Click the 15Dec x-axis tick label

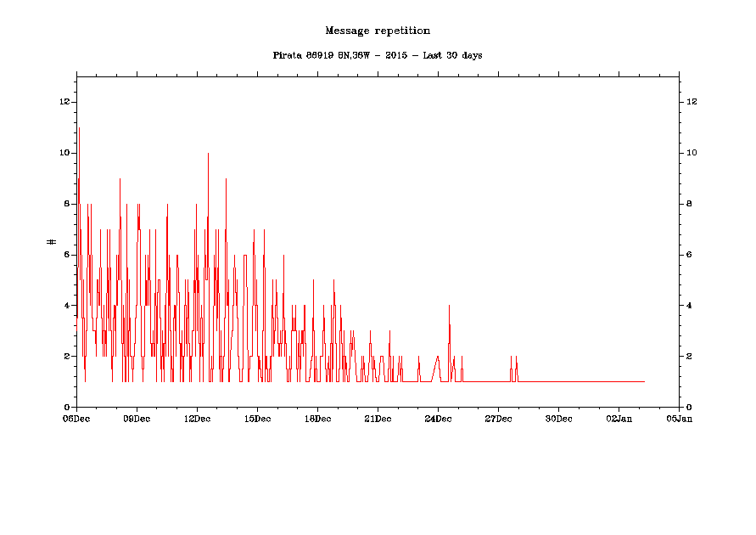[x=257, y=419]
